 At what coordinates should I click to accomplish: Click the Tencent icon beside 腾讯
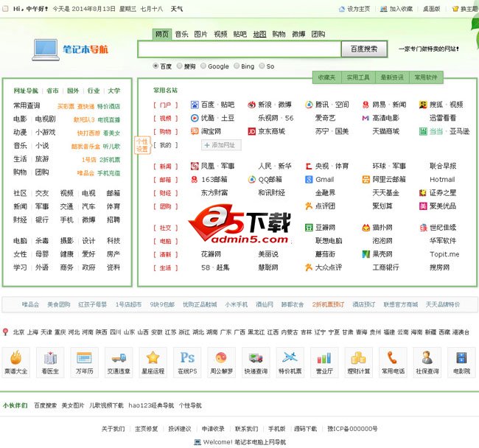309,105
